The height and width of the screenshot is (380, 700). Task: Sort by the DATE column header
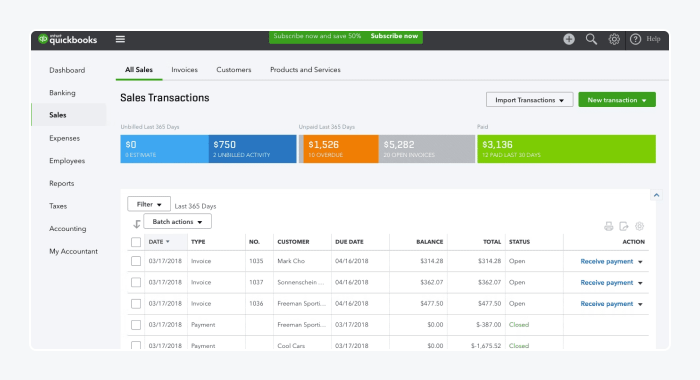click(159, 242)
